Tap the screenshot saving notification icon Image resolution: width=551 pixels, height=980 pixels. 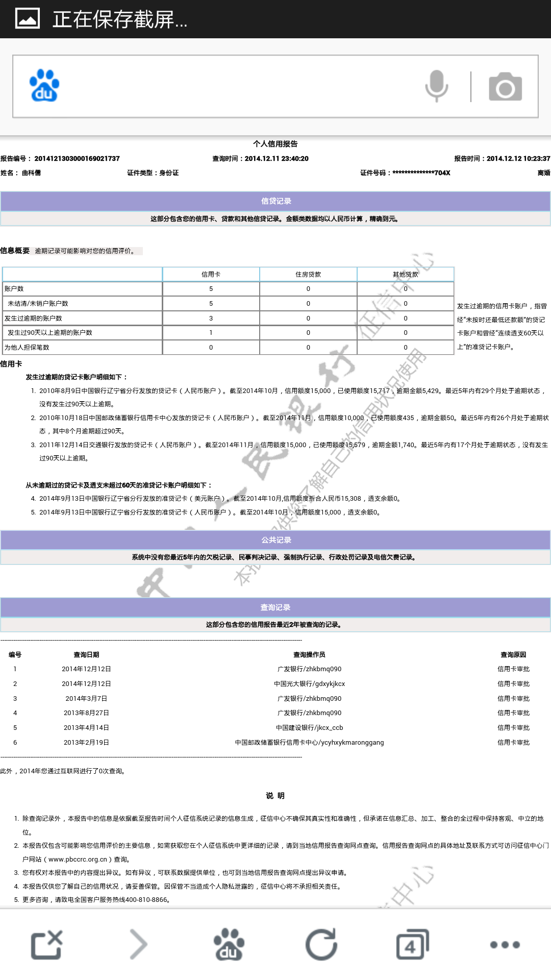coord(28,19)
